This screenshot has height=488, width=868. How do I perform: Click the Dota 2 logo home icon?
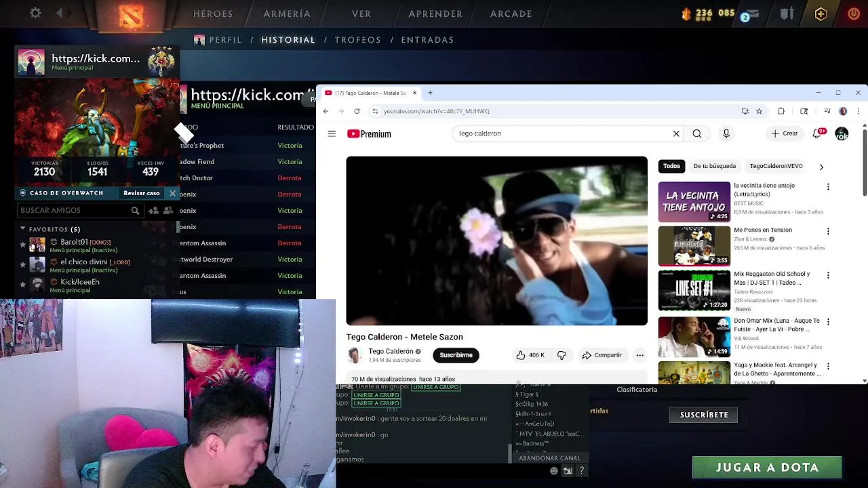point(132,15)
